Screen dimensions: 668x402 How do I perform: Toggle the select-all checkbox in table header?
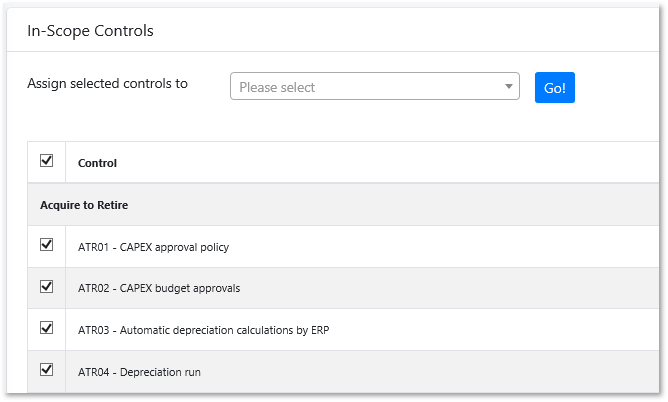tap(46, 161)
